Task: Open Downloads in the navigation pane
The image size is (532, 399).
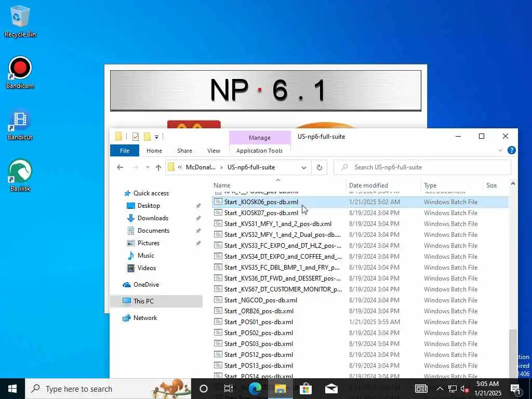Action: 153,218
